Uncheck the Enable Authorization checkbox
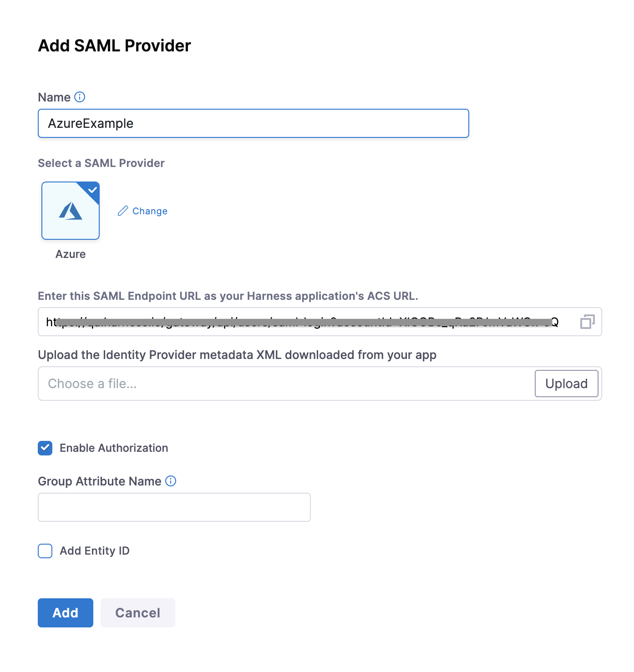634x672 pixels. (45, 448)
